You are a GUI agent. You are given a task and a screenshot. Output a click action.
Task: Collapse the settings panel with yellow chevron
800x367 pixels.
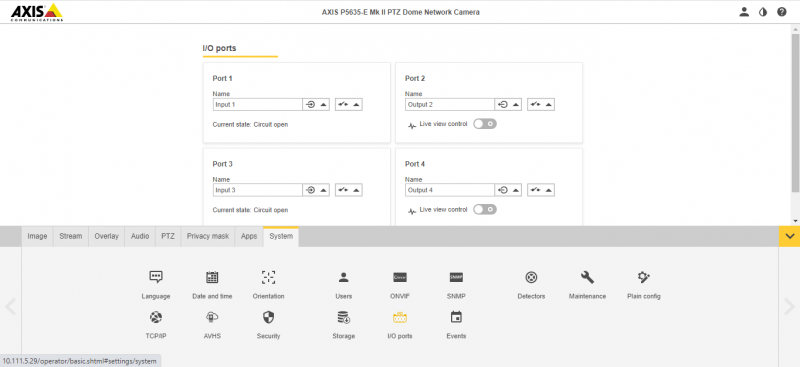(789, 236)
